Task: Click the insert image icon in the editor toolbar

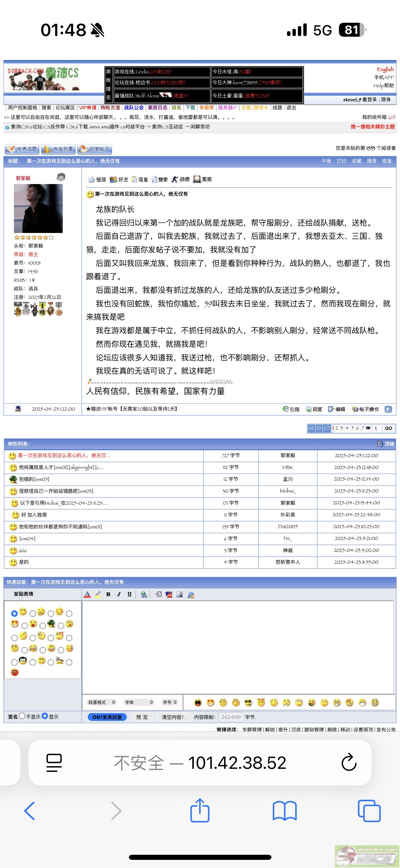Action: click(x=179, y=594)
